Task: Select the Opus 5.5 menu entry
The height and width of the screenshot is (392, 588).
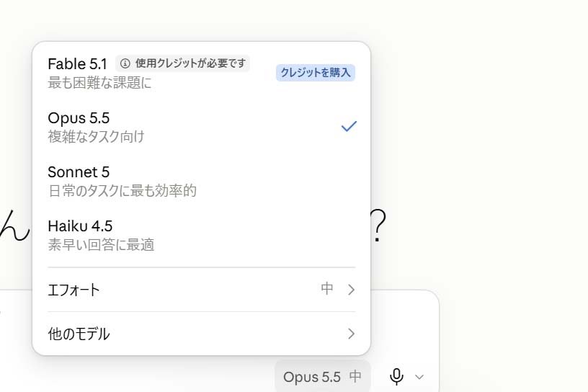Action: tap(201, 127)
